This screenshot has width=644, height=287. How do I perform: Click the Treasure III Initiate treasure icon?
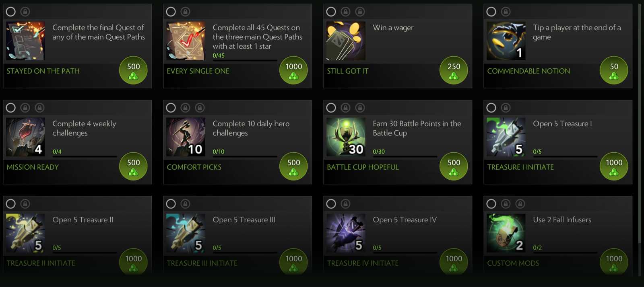(x=186, y=233)
